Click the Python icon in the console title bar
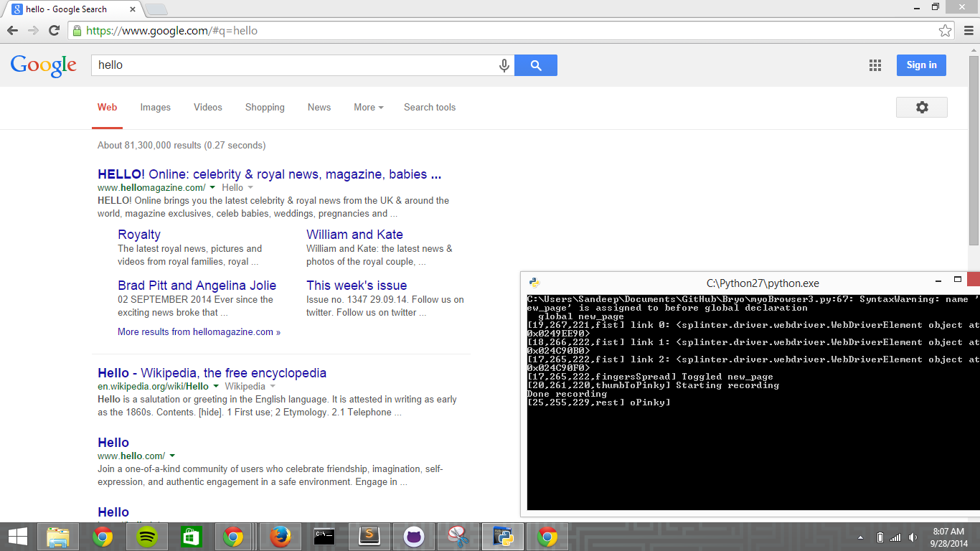This screenshot has height=551, width=980. [x=534, y=283]
